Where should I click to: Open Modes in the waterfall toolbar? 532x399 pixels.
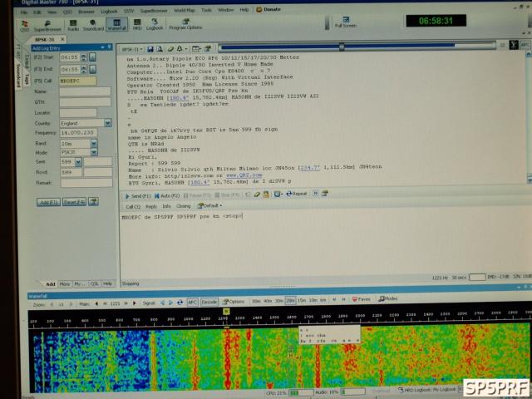pyautogui.click(x=388, y=298)
